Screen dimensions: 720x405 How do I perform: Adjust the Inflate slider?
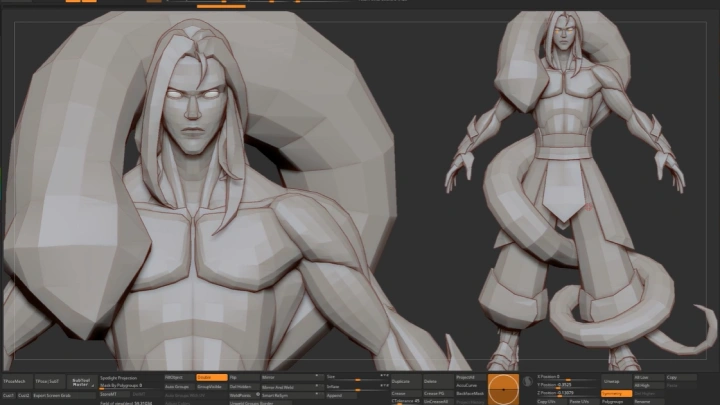(358, 387)
